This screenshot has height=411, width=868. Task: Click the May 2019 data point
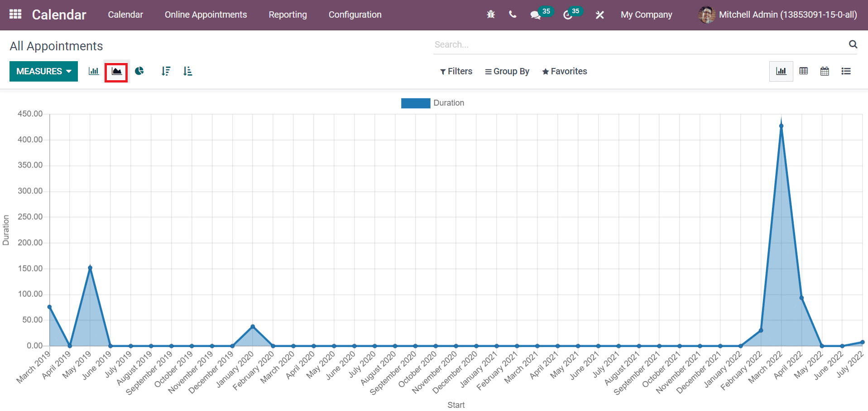[x=90, y=268]
